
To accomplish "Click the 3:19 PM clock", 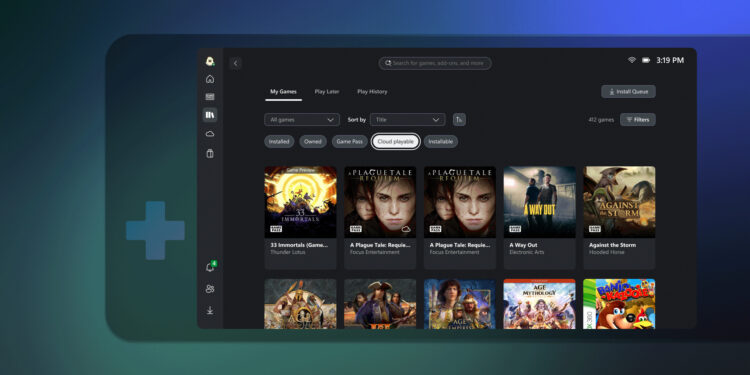I will point(670,60).
